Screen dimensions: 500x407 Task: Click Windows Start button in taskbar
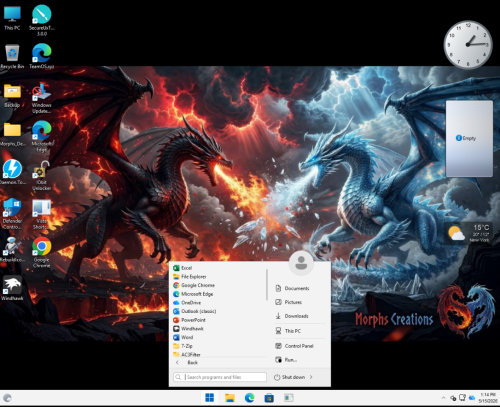[210, 398]
